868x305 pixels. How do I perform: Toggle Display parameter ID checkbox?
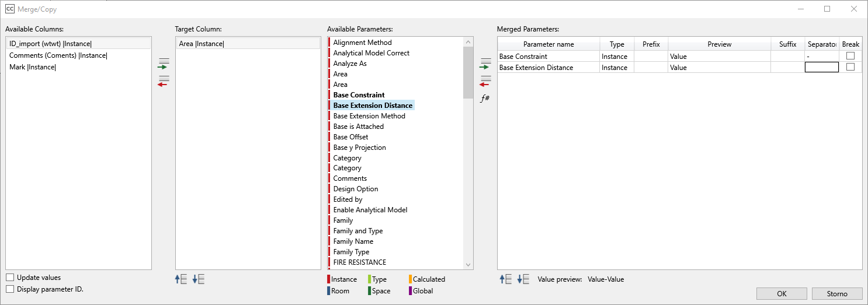pos(10,289)
